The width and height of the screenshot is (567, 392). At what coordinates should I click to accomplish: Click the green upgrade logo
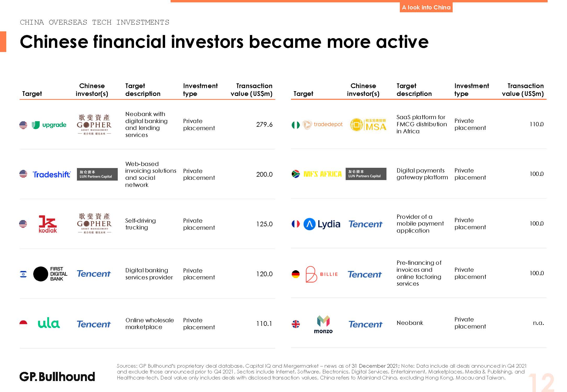point(49,125)
